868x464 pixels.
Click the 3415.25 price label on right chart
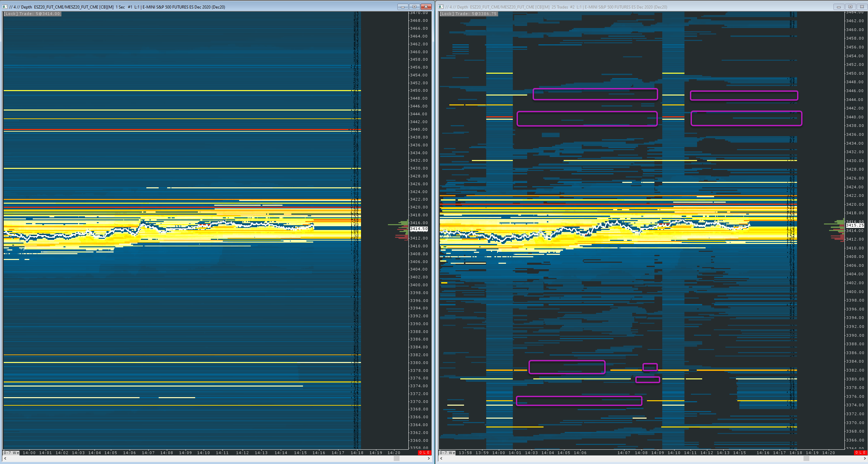[x=855, y=225]
